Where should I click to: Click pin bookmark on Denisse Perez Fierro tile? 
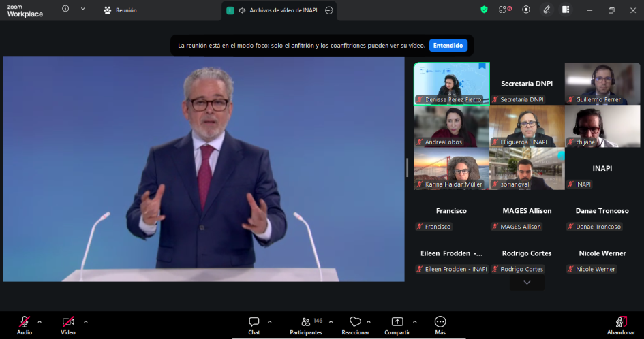click(x=482, y=67)
